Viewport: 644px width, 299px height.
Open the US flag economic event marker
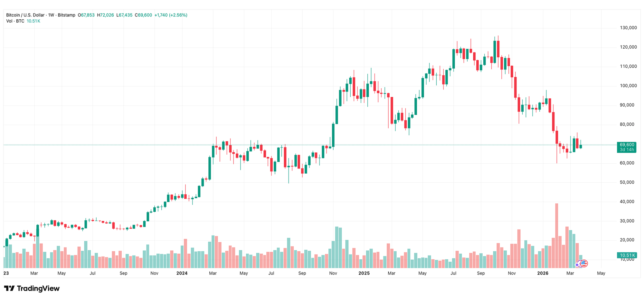(584, 264)
